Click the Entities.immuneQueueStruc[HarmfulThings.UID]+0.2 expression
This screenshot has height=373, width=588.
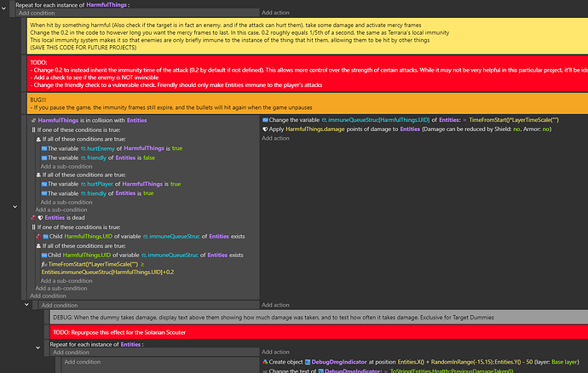tap(107, 273)
